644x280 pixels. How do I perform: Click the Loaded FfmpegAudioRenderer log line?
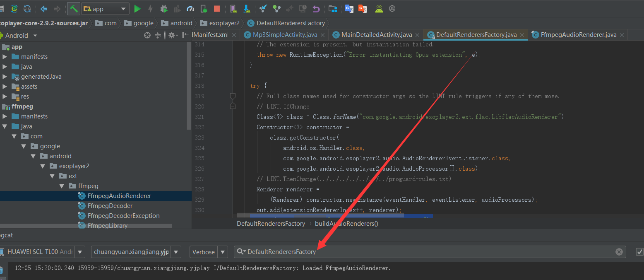pyautogui.click(x=203, y=268)
